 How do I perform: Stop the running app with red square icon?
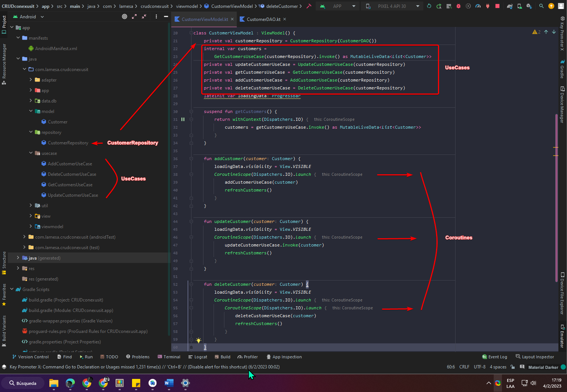497,6
